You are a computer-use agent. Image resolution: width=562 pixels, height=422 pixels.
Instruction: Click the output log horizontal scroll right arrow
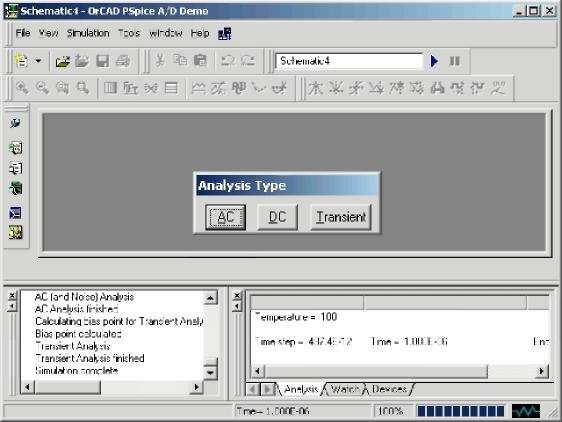tap(196, 387)
